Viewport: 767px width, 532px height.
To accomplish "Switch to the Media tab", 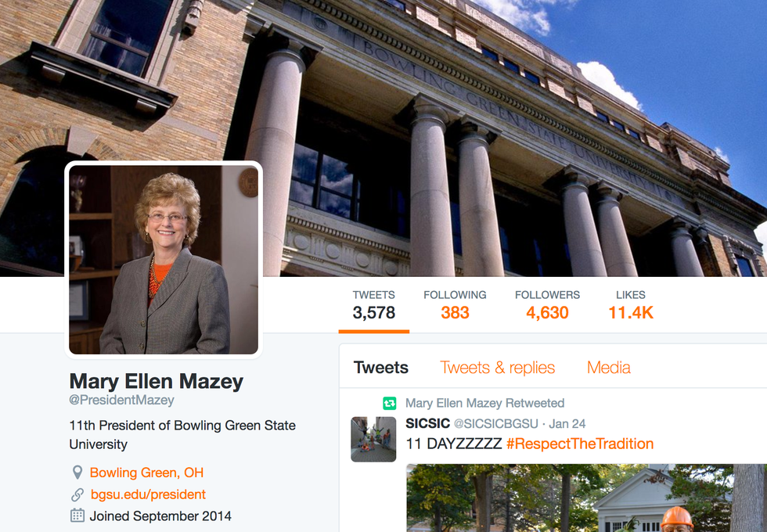I will (609, 367).
